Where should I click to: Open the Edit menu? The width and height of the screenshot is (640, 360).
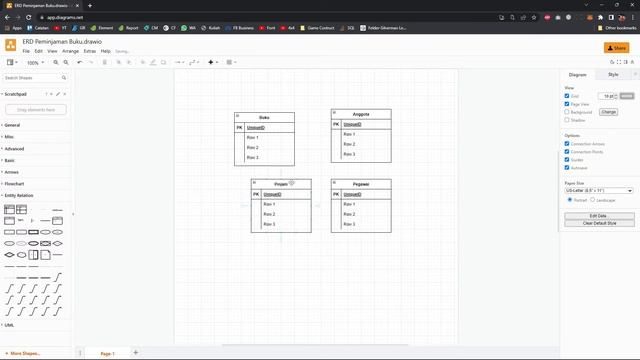coord(38,51)
